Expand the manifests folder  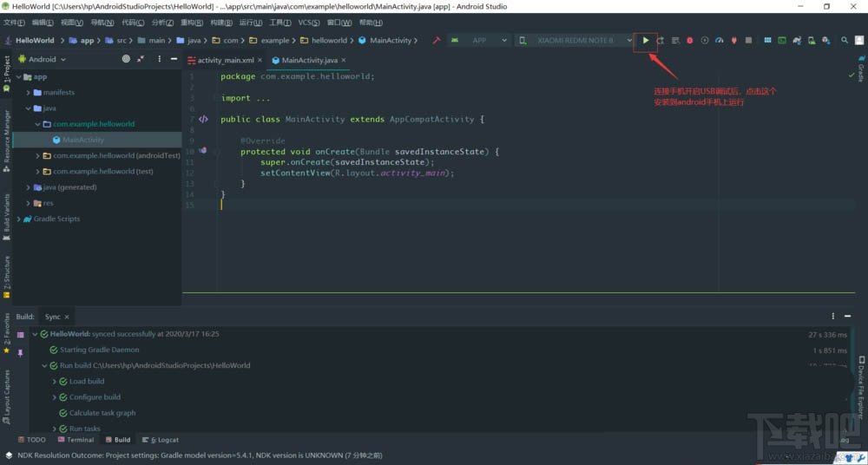(x=28, y=92)
